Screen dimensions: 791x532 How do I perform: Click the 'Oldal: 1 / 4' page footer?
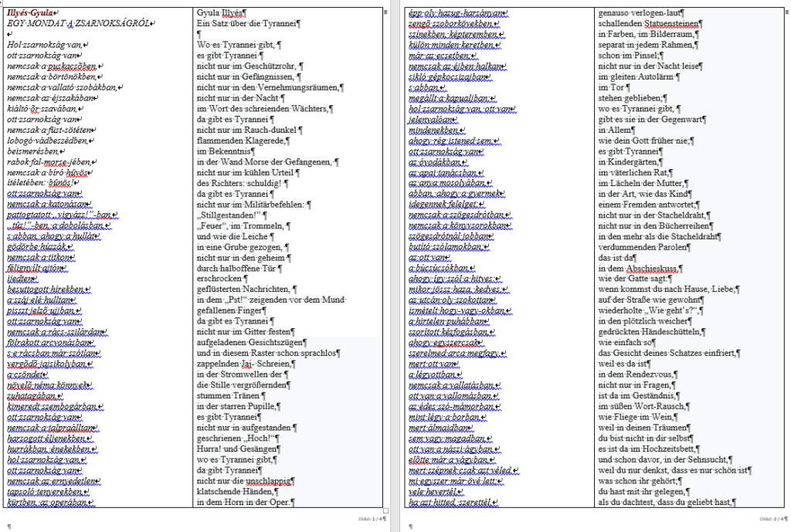[x=369, y=519]
